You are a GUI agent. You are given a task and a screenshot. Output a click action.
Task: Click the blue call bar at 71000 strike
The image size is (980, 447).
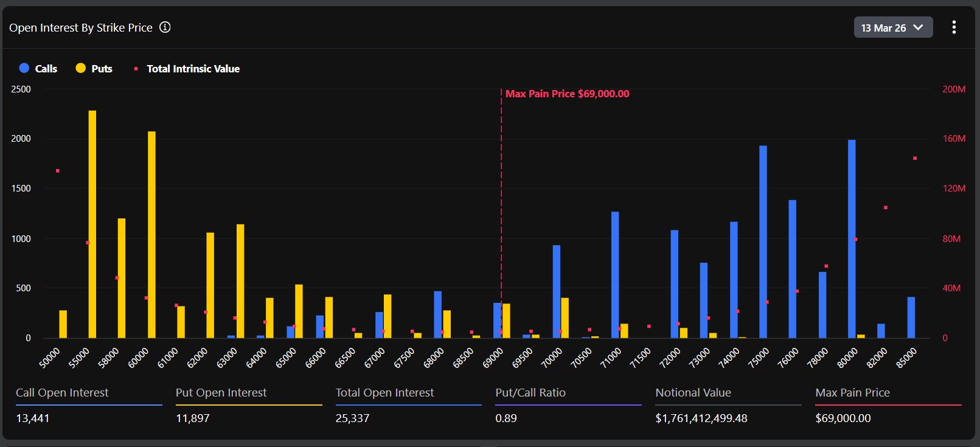(615, 274)
